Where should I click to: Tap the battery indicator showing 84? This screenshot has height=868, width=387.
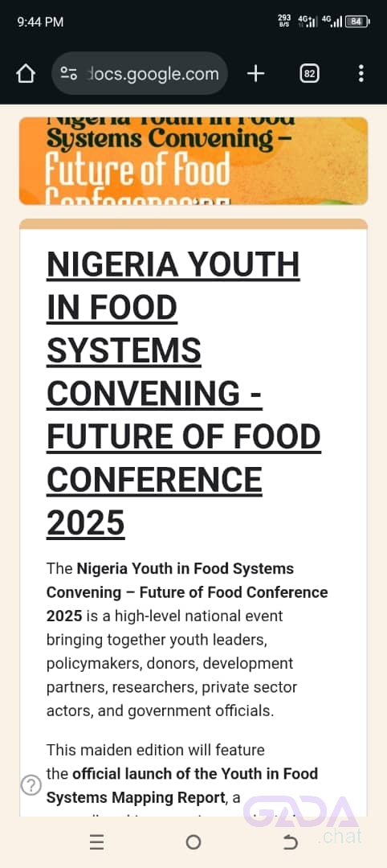pyautogui.click(x=356, y=22)
